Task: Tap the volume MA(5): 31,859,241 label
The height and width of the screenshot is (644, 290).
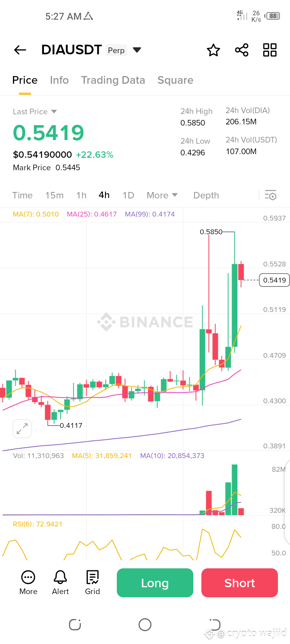Action: tap(102, 456)
